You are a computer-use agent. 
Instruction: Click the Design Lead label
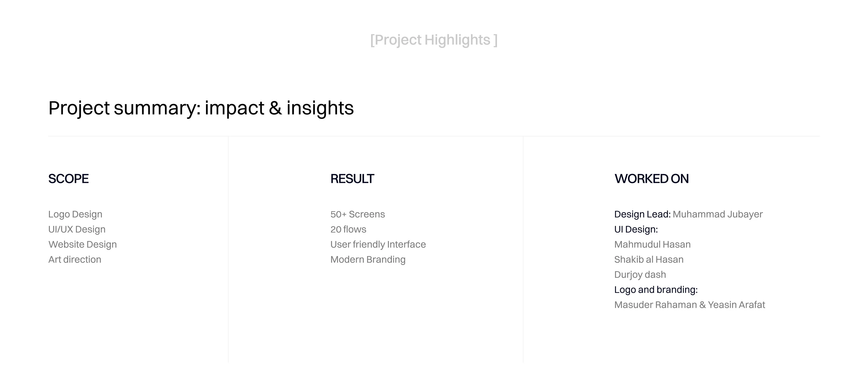(x=642, y=214)
